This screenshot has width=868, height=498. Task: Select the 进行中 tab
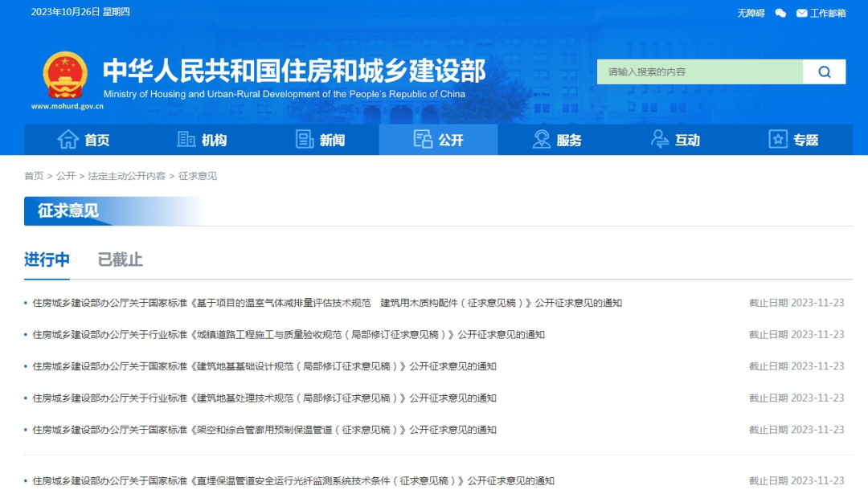pos(46,259)
